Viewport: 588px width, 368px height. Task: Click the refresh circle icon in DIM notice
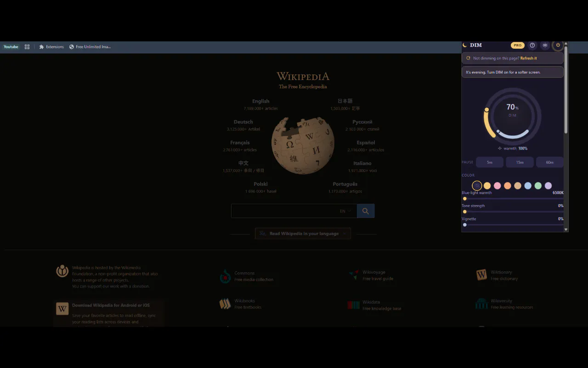click(468, 58)
